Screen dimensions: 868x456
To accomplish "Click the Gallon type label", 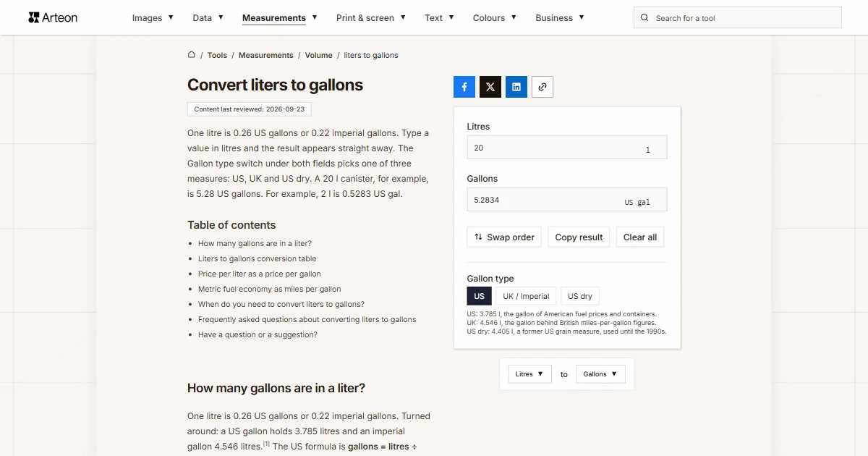I will point(490,279).
